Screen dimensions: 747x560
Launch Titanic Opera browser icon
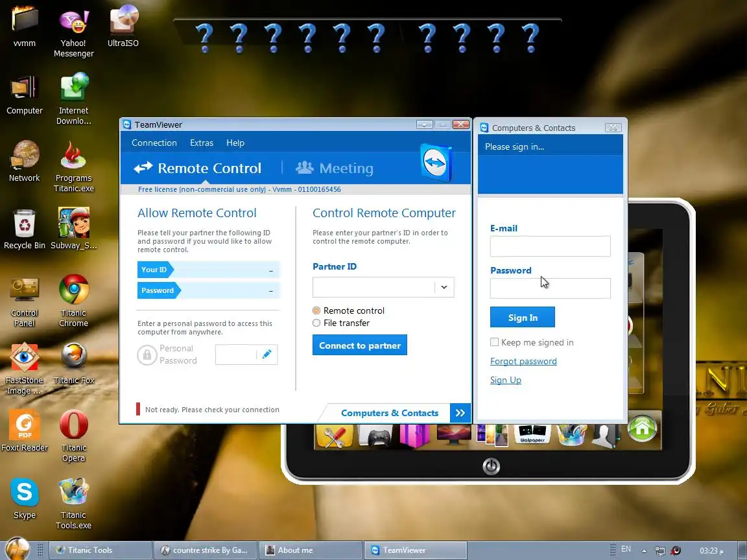tap(73, 436)
